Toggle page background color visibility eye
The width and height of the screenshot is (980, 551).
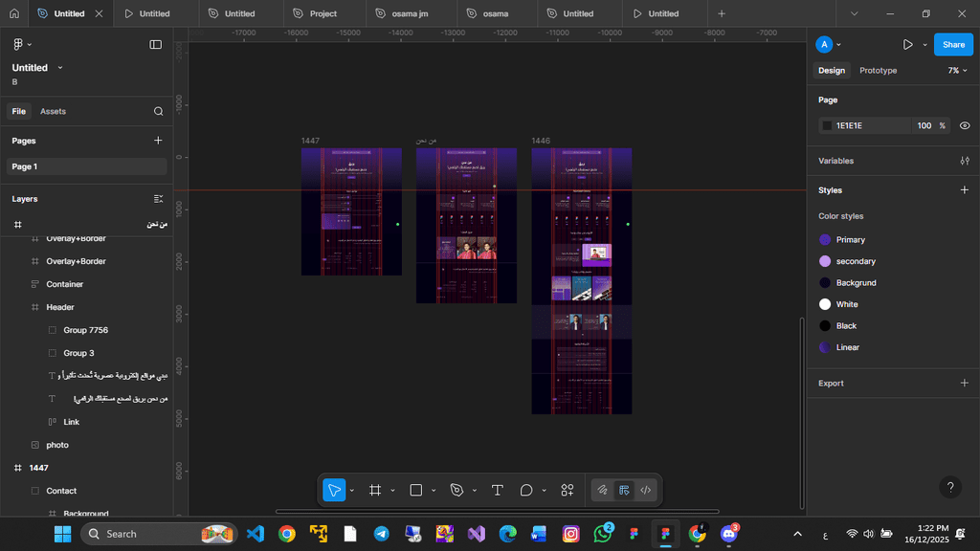pyautogui.click(x=964, y=125)
